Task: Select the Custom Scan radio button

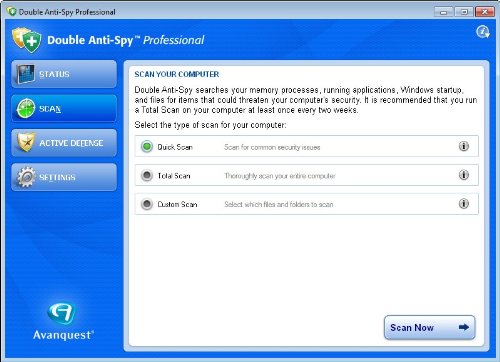Action: (147, 204)
